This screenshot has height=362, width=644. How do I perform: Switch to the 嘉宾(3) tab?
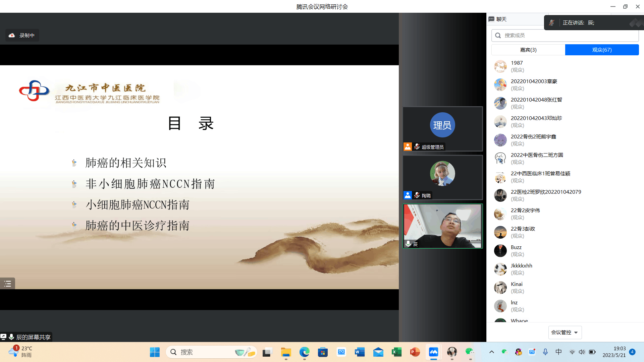tap(528, 50)
